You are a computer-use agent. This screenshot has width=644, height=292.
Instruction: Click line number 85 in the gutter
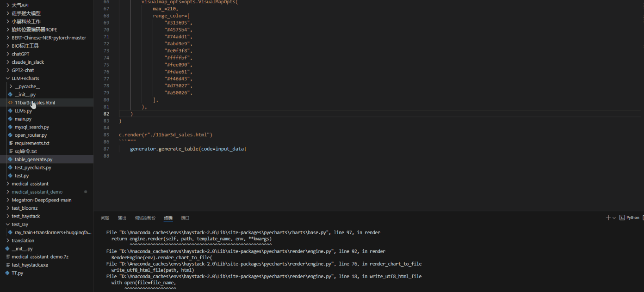coord(106,135)
